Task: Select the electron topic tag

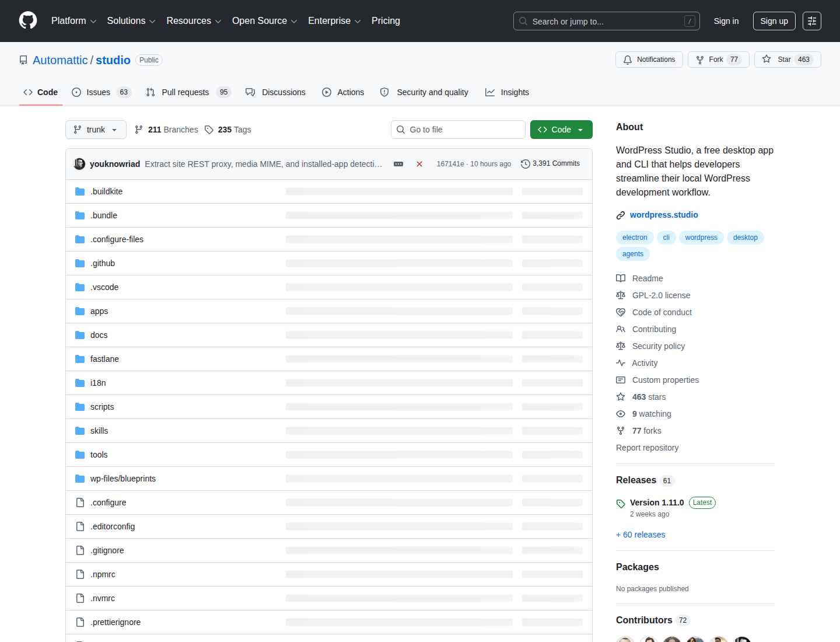Action: [x=635, y=238]
